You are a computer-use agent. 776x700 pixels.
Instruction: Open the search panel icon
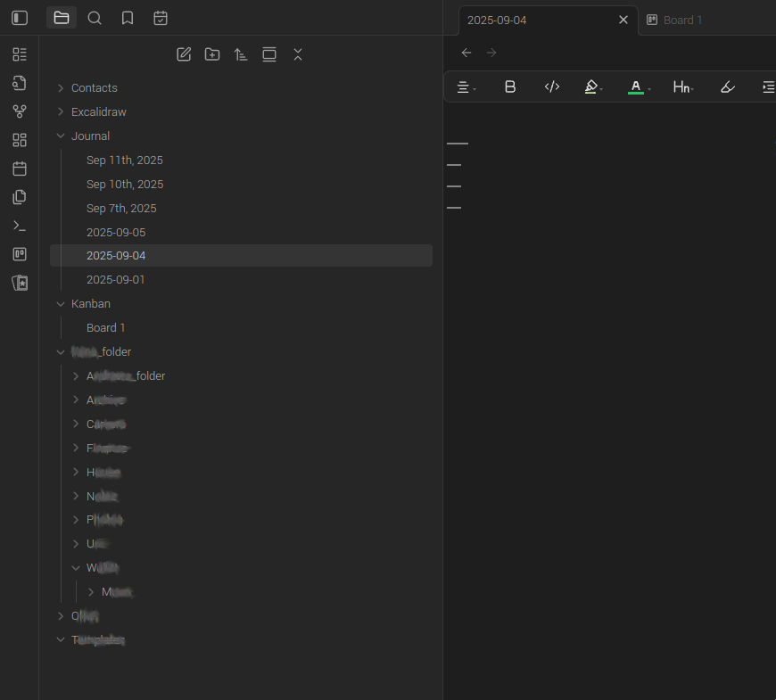[x=95, y=18]
